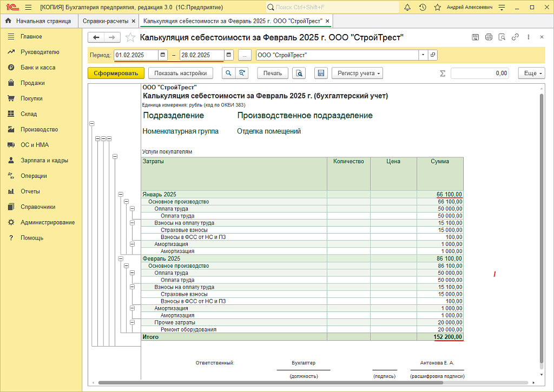Viewport: 554px width, 392px height.
Task: Click the find magnifier icon in toolbar
Action: click(229, 73)
